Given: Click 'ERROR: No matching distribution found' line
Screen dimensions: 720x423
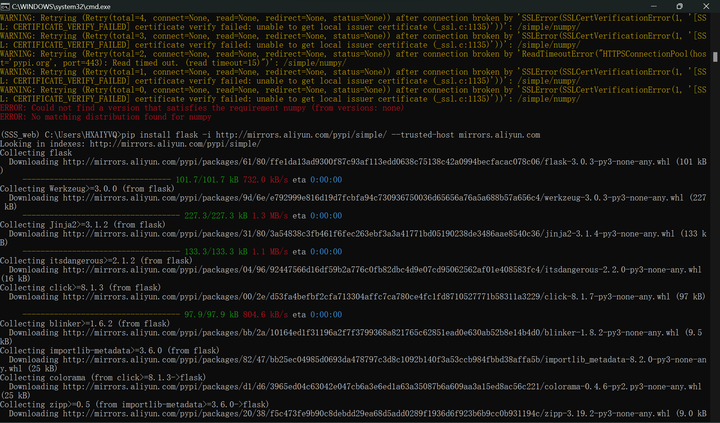Looking at the screenshot, I should click(x=106, y=117).
